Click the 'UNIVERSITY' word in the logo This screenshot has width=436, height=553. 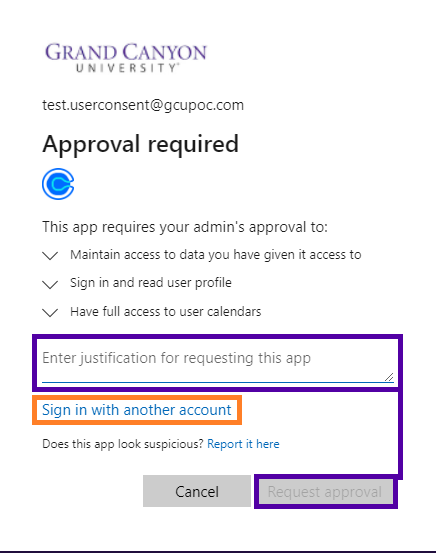pos(128,68)
